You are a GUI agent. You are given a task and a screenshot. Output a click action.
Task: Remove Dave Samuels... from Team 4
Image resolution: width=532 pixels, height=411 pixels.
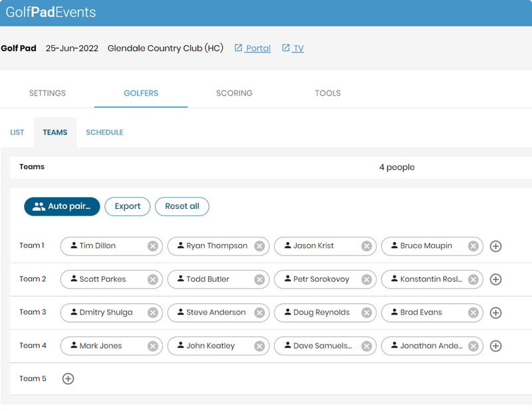click(366, 346)
